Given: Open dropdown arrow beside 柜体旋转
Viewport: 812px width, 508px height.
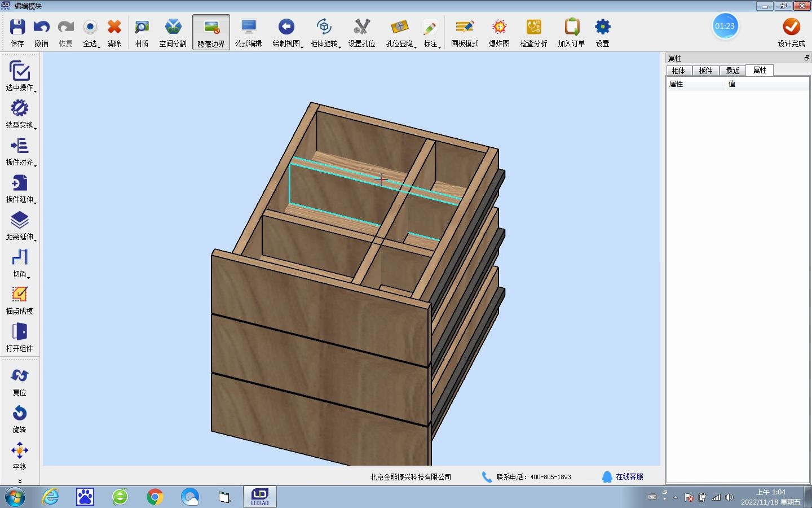Looking at the screenshot, I should tap(339, 47).
